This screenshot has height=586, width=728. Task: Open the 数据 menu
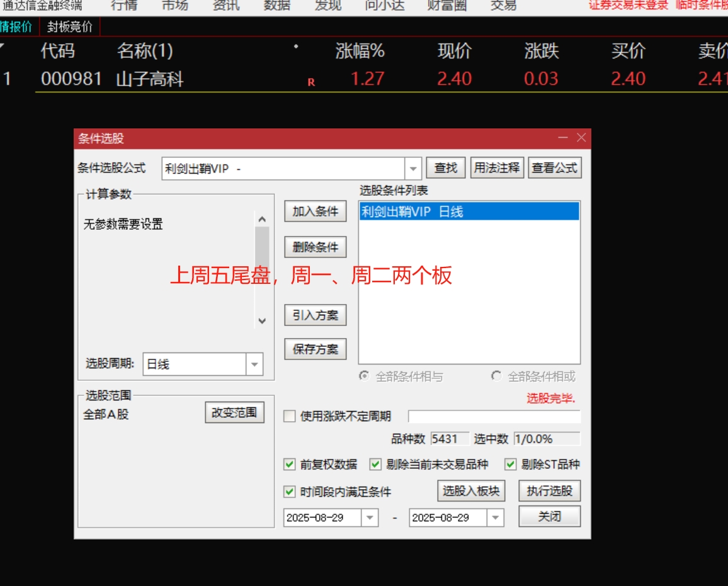tap(277, 5)
